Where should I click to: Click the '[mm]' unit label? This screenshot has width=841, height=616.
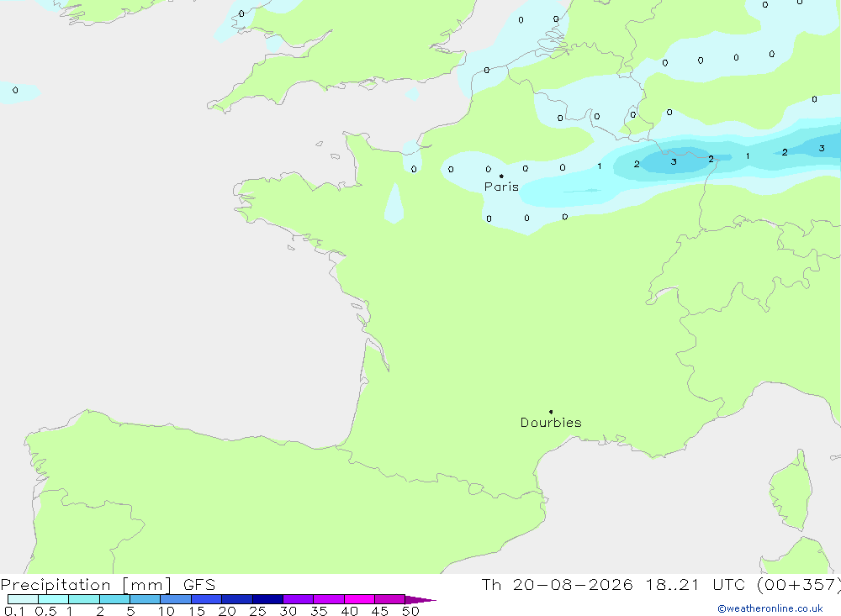[147, 585]
